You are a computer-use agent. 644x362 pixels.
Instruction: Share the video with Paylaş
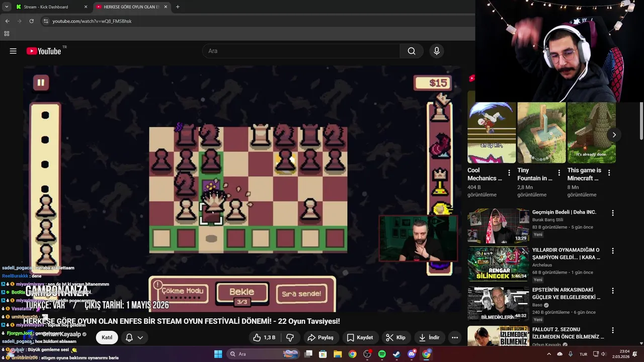click(x=320, y=337)
